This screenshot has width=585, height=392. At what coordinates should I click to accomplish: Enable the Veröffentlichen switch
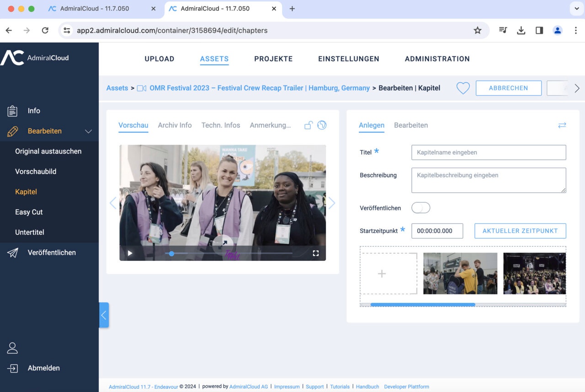[420, 207]
